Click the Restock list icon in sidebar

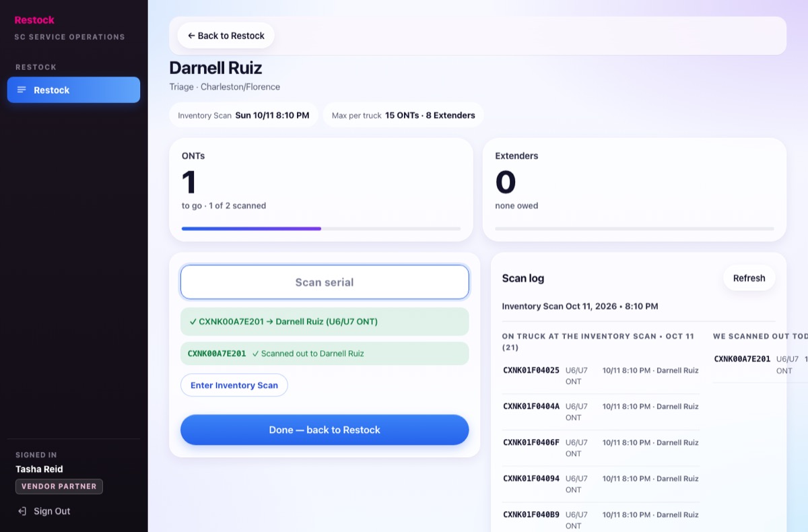[x=22, y=90]
